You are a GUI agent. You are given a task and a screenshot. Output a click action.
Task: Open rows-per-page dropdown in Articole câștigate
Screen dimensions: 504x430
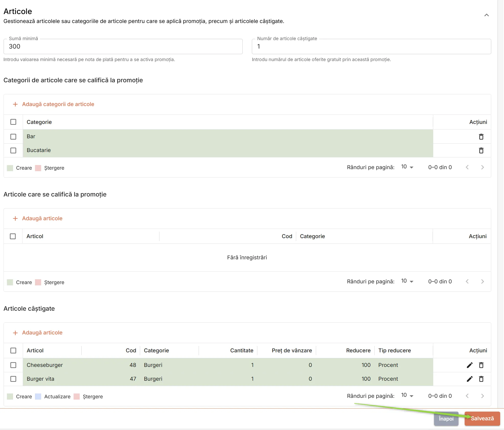(407, 396)
